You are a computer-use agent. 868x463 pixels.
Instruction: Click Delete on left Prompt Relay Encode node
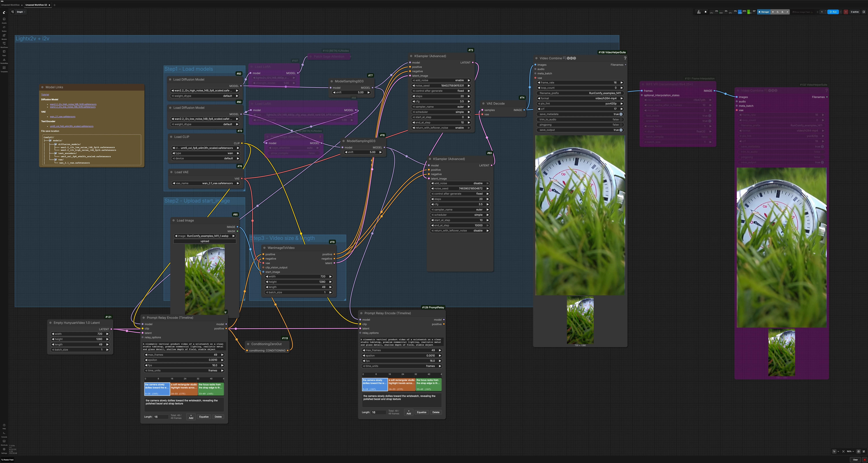click(218, 417)
